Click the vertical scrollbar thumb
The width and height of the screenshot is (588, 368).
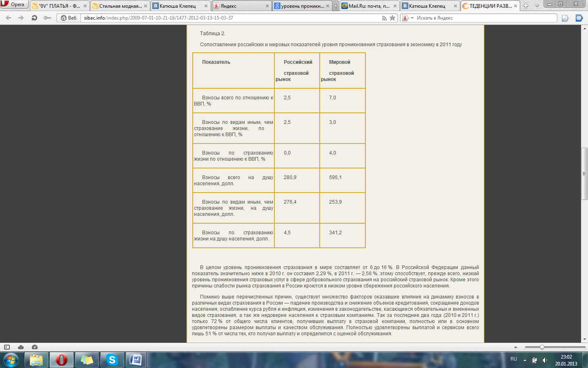pyautogui.click(x=584, y=174)
